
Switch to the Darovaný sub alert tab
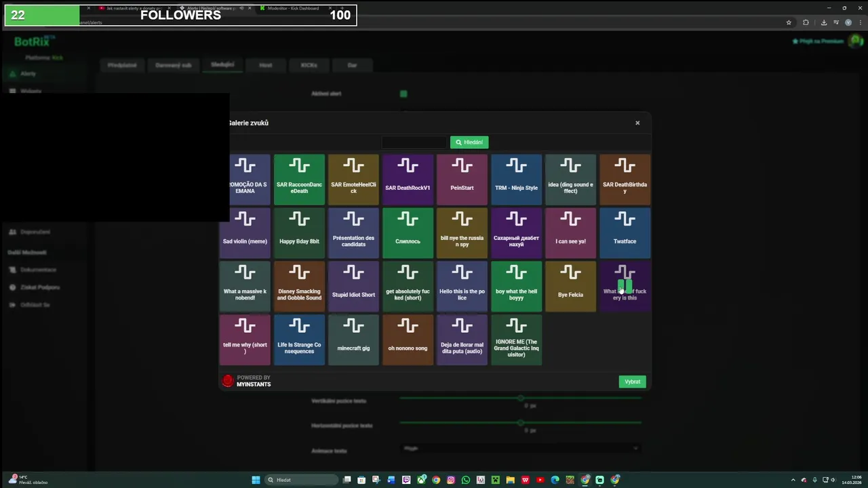tap(173, 65)
